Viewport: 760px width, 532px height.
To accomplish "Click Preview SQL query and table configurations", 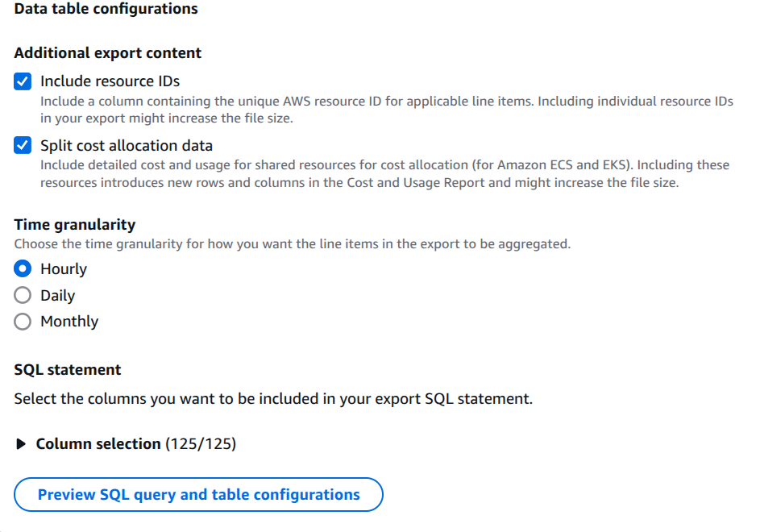I will (198, 494).
